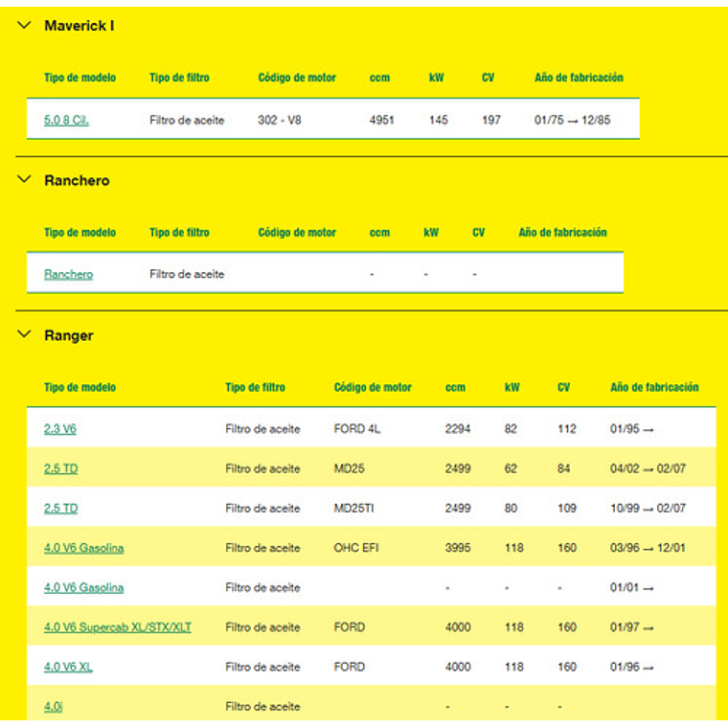Click the Ranchero section heading text
Viewport: 728px width, 728px height.
pyautogui.click(x=77, y=180)
